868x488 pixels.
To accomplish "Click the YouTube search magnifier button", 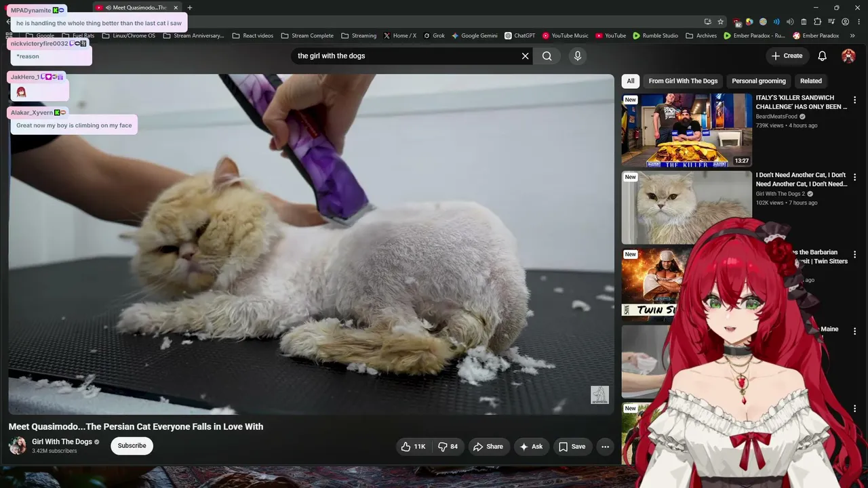I will [x=547, y=56].
